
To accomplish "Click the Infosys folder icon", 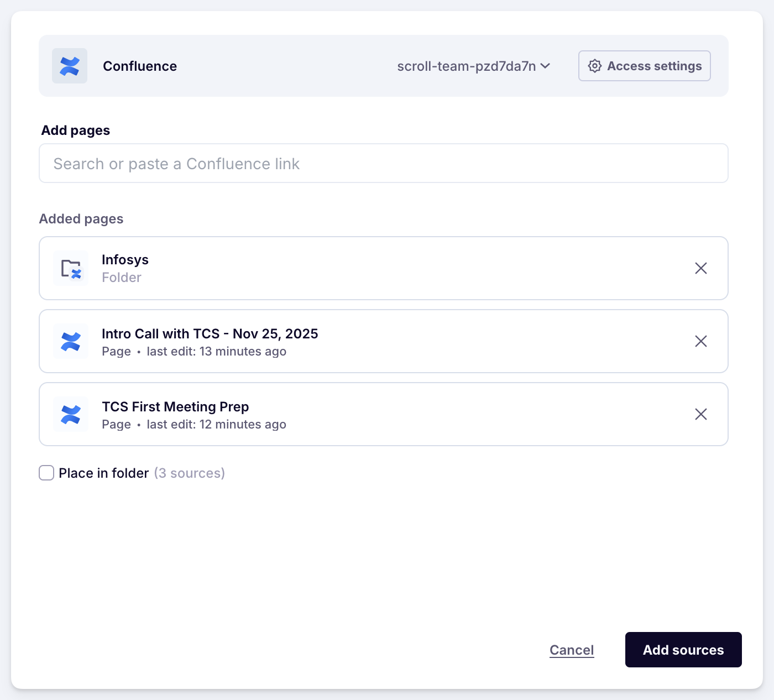I will coord(71,269).
